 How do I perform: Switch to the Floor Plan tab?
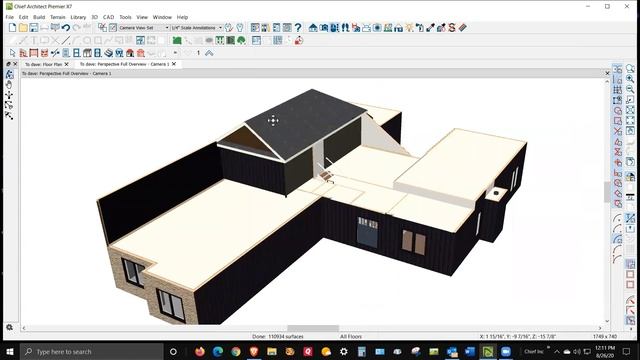pos(43,64)
